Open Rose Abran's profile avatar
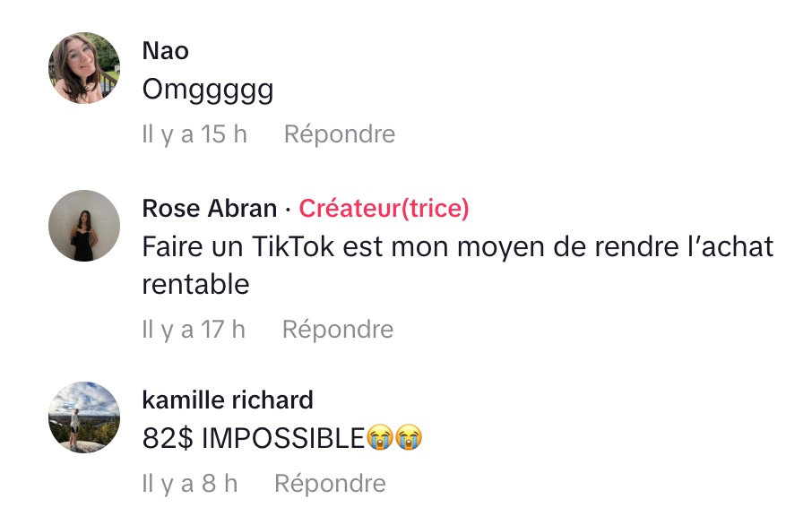 click(x=83, y=226)
